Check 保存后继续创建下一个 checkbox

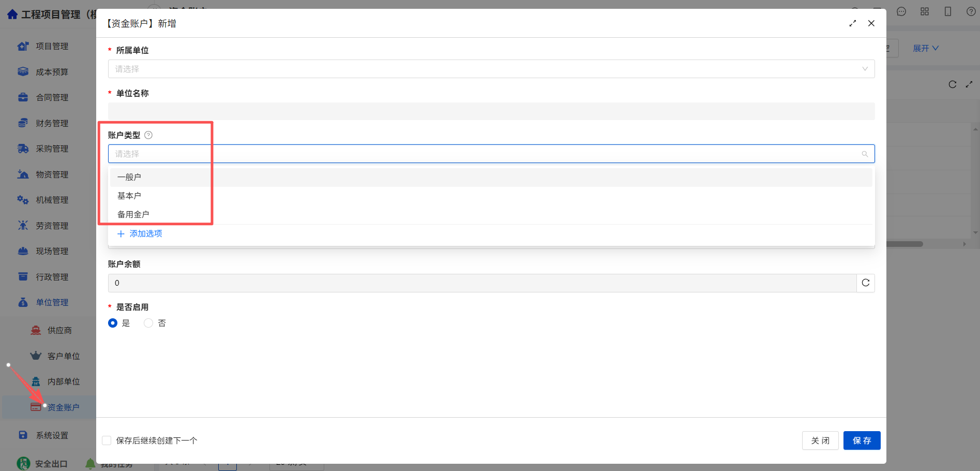[107, 440]
